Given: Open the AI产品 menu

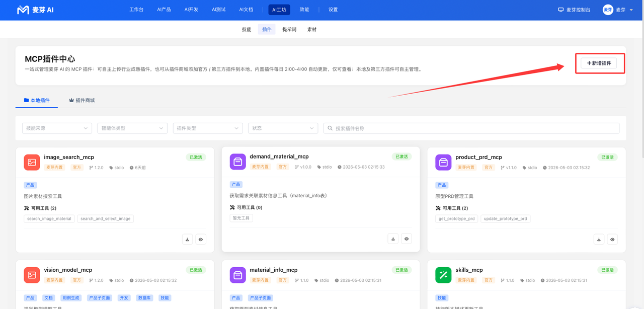Looking at the screenshot, I should [x=164, y=10].
